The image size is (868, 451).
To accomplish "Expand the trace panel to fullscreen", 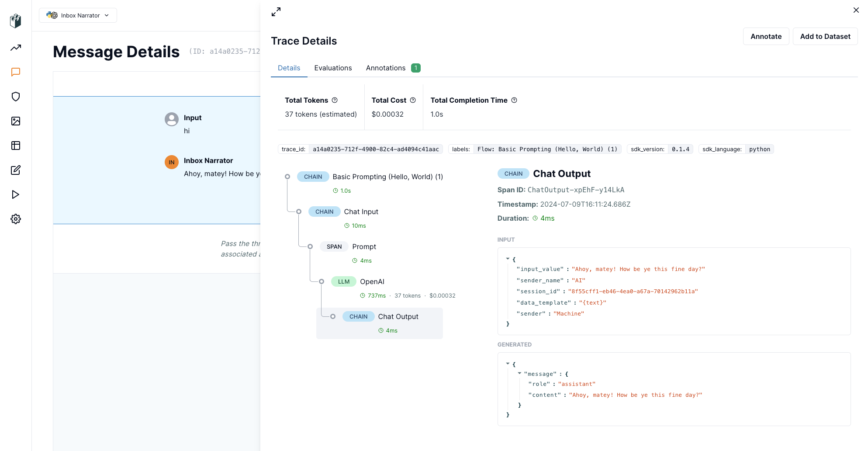I will (x=276, y=12).
